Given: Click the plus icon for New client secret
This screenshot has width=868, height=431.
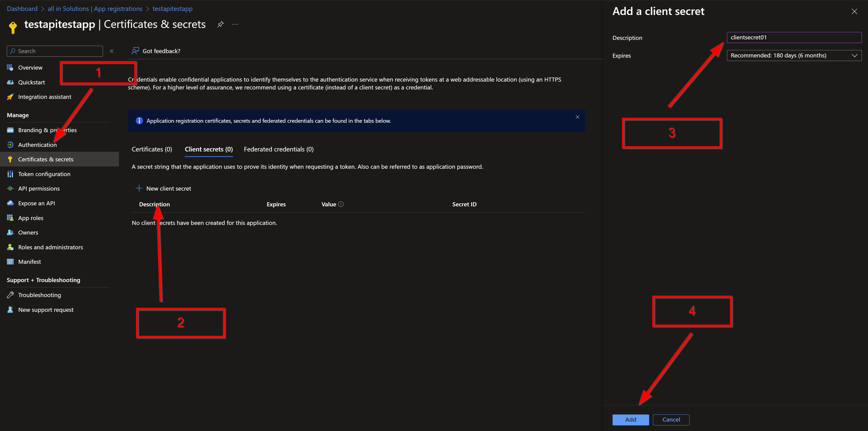Looking at the screenshot, I should pyautogui.click(x=139, y=188).
